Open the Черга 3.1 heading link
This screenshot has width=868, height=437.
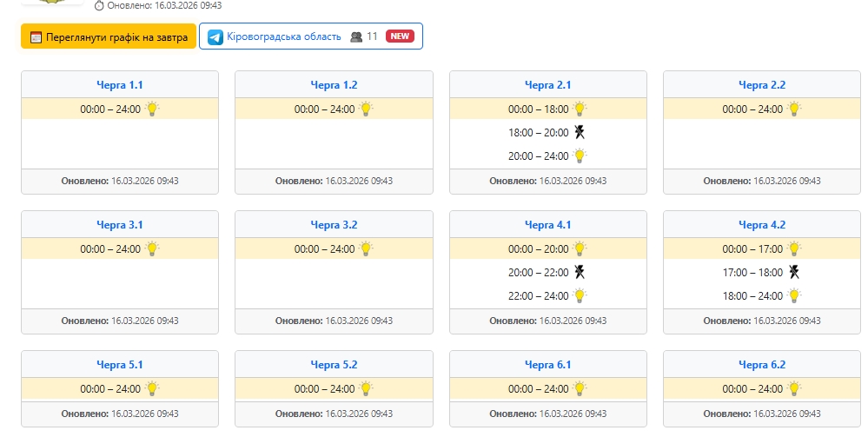tap(120, 225)
